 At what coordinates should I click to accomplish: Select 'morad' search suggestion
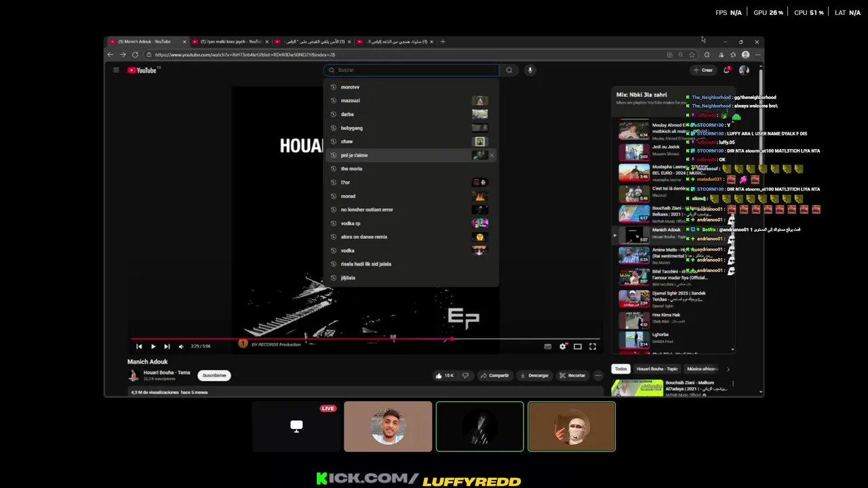[x=411, y=196]
